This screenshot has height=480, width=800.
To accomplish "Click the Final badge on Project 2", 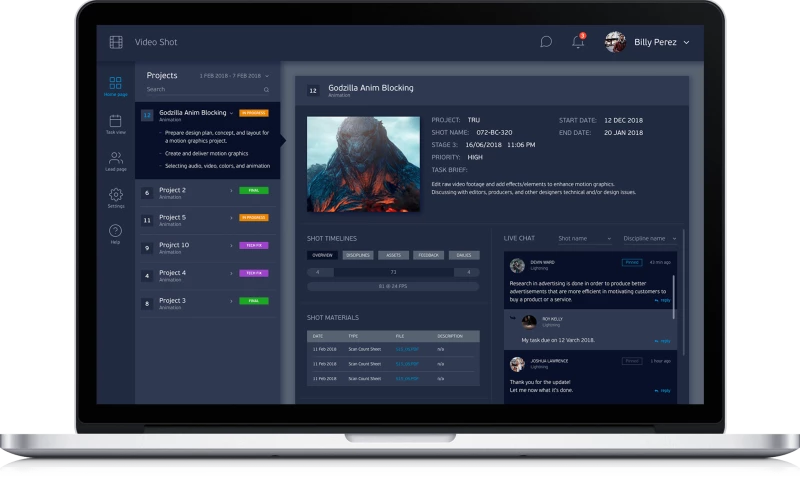I will click(254, 191).
